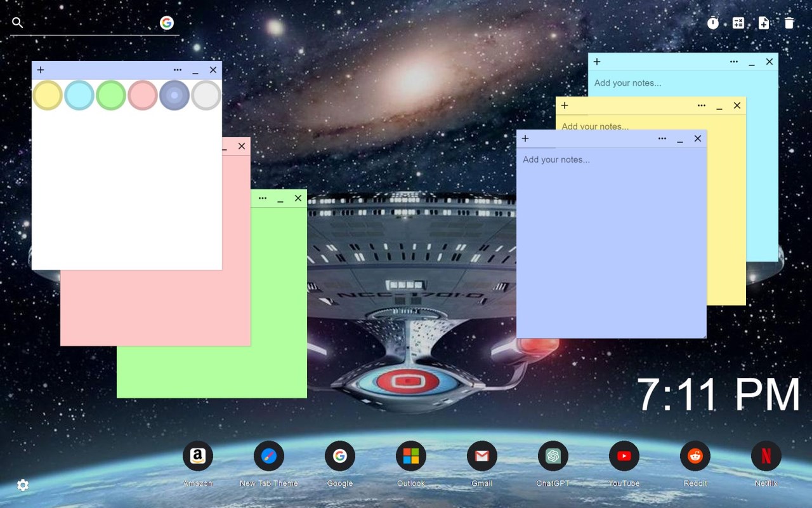Minimize the yellow sticky note
812x508 pixels.
click(719, 106)
